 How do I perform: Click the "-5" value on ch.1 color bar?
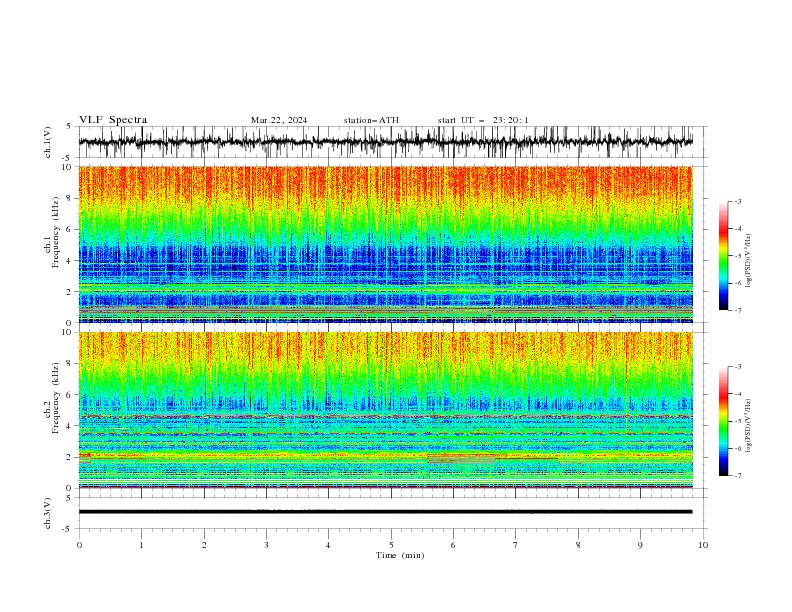pos(738,256)
